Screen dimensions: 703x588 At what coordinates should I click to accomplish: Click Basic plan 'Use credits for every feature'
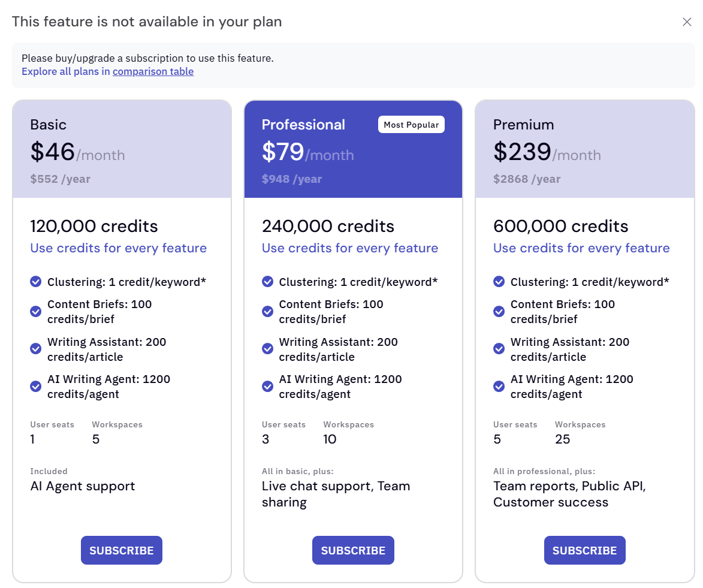click(119, 248)
